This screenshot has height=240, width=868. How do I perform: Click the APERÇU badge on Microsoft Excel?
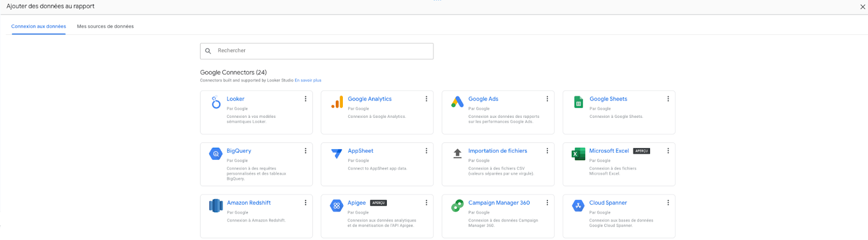click(x=642, y=151)
